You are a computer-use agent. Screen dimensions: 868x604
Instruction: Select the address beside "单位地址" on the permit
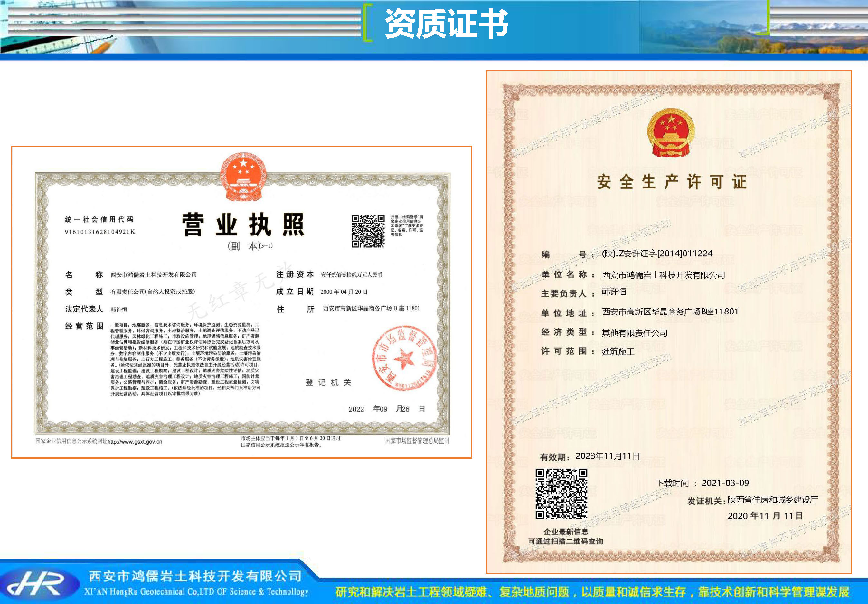(670, 312)
